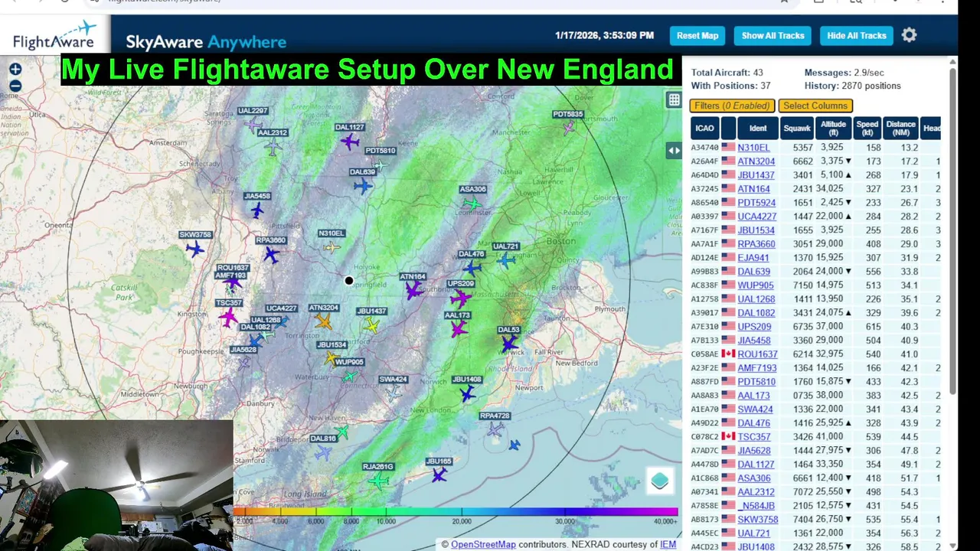Open the Select Columns options
980x551 pixels.
[x=815, y=106]
